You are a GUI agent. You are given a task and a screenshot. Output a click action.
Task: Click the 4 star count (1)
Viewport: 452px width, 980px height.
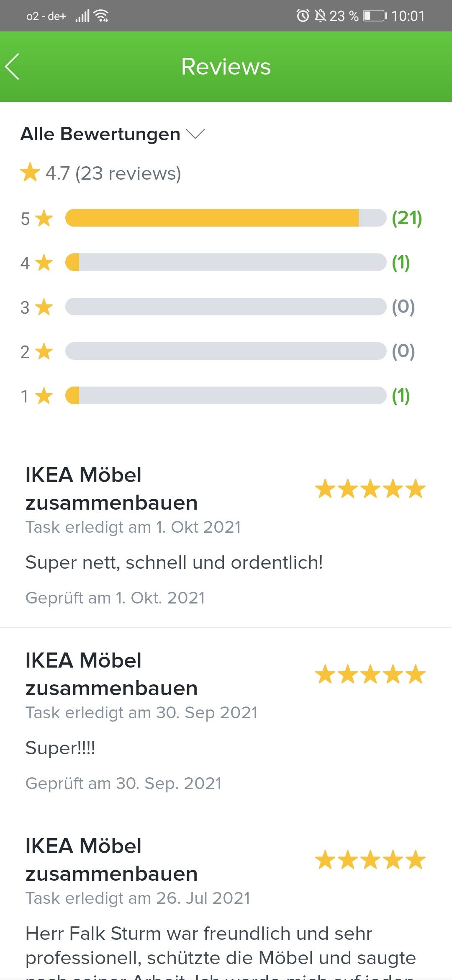[x=401, y=262]
